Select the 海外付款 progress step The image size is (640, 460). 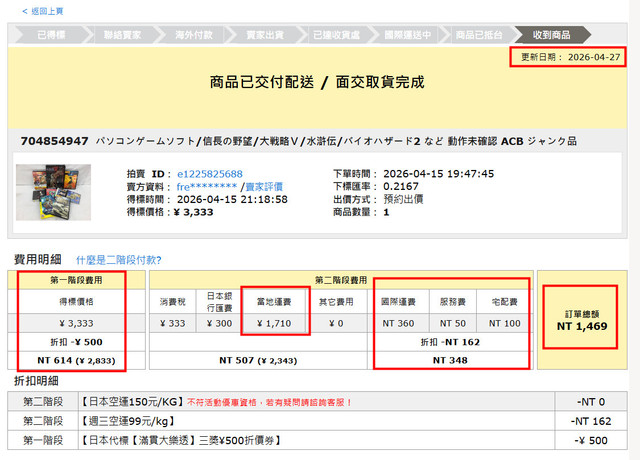[194, 35]
